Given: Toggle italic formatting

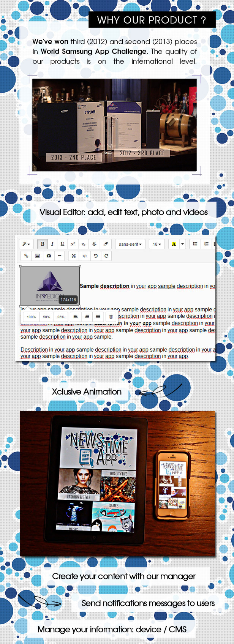Looking at the screenshot, I should [x=52, y=244].
